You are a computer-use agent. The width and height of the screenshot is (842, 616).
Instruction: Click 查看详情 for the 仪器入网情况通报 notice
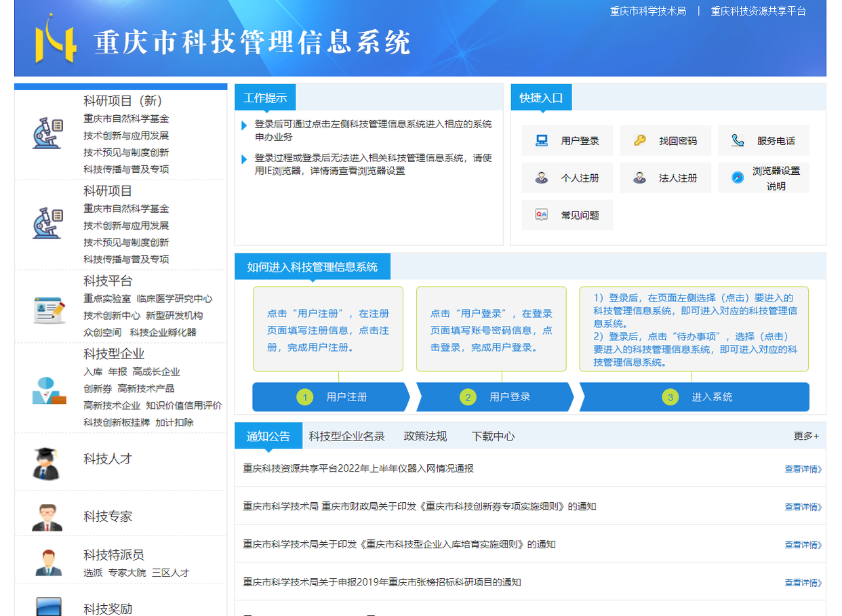[803, 468]
